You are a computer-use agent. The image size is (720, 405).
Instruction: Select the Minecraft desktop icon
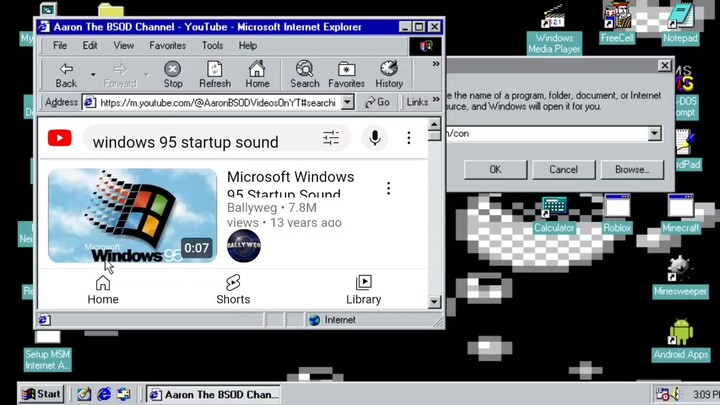681,215
